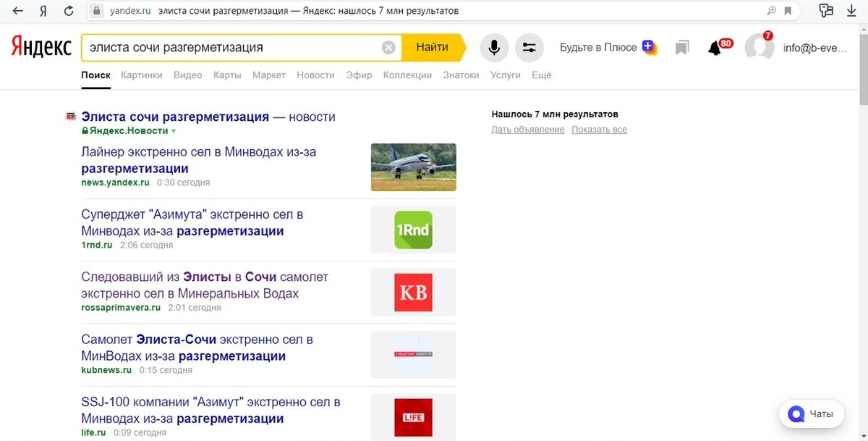Reload the page with the refresh icon
The height and width of the screenshot is (441, 868).
click(x=69, y=11)
